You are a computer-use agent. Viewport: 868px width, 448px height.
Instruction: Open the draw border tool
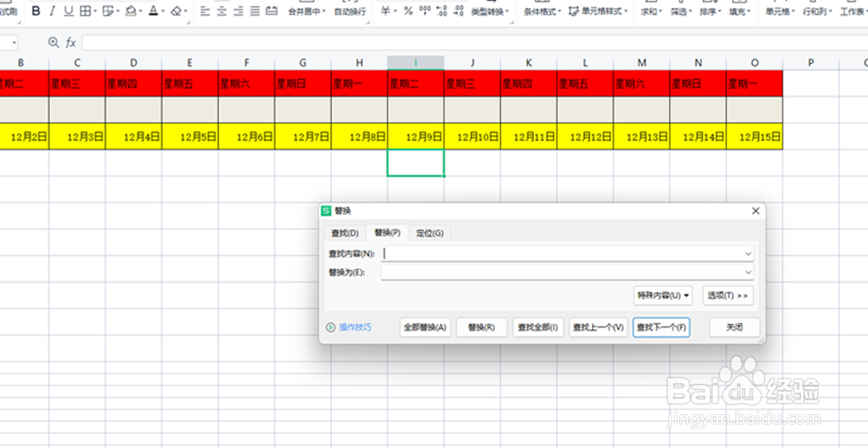pos(108,11)
